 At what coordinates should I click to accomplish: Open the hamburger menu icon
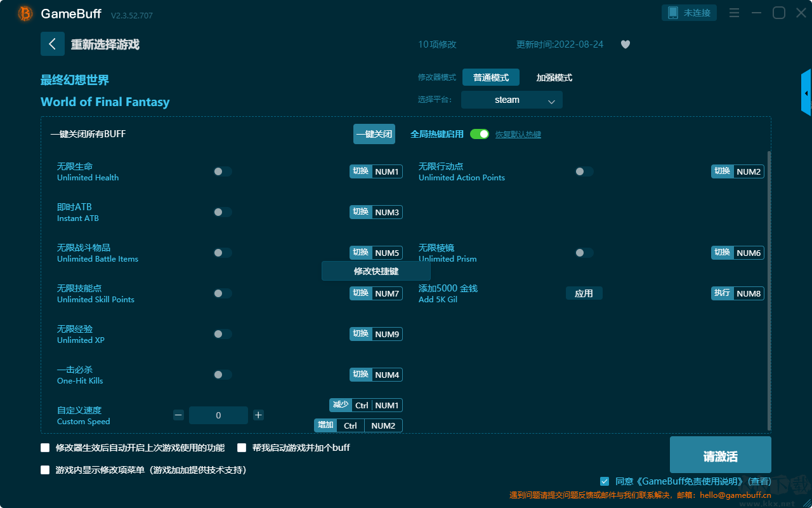pyautogui.click(x=734, y=13)
